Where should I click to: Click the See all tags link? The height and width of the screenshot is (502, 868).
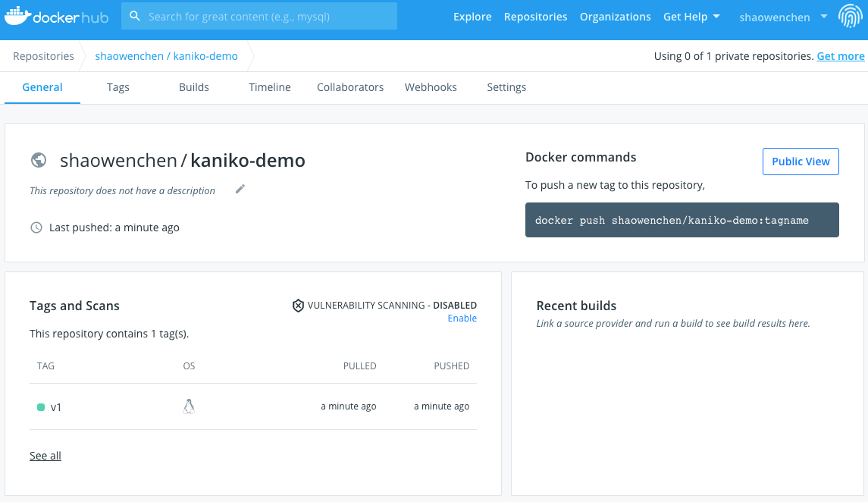click(x=45, y=456)
